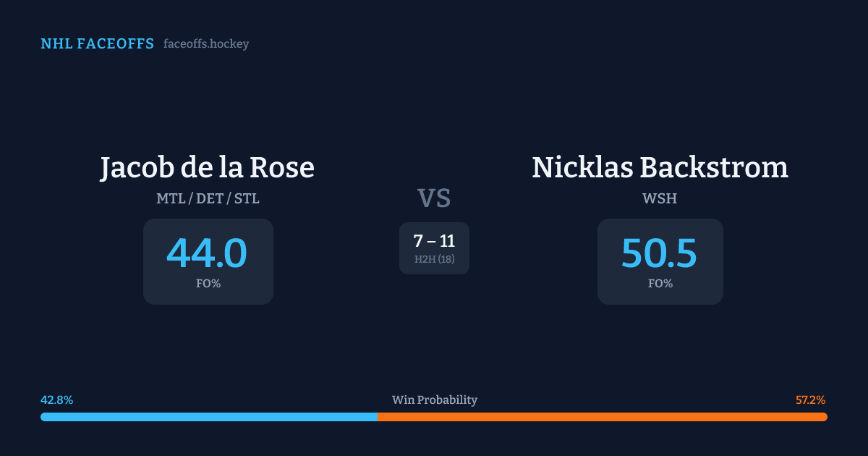
Task: Open the faceoffs.hockey site link
Action: click(206, 44)
